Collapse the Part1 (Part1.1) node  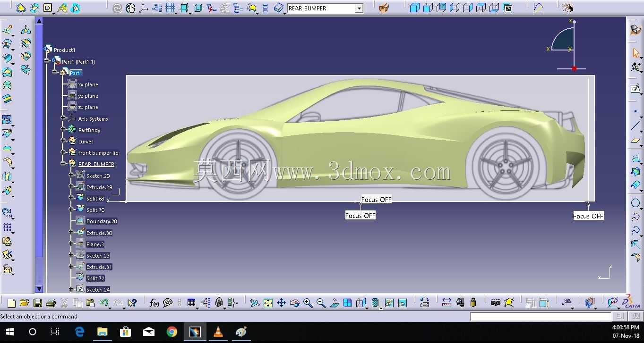pos(47,61)
